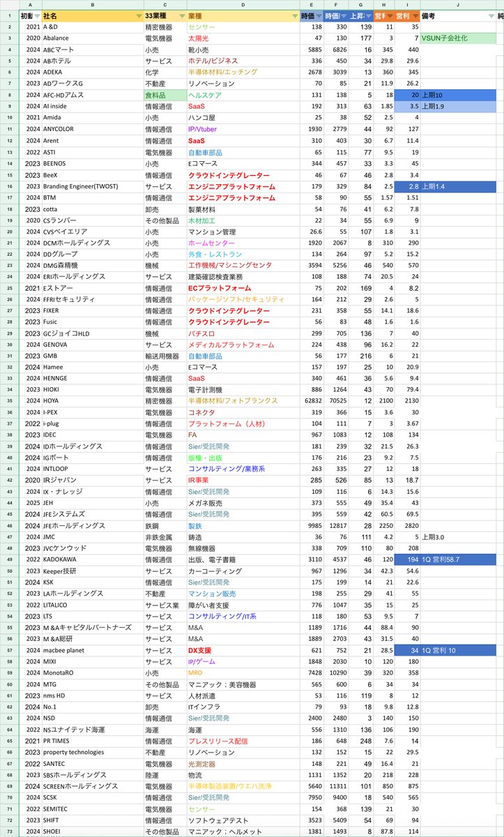Image resolution: width=504 pixels, height=837 pixels.
Task: Select the ソフトウェアテスト cell
Action: 243,820
